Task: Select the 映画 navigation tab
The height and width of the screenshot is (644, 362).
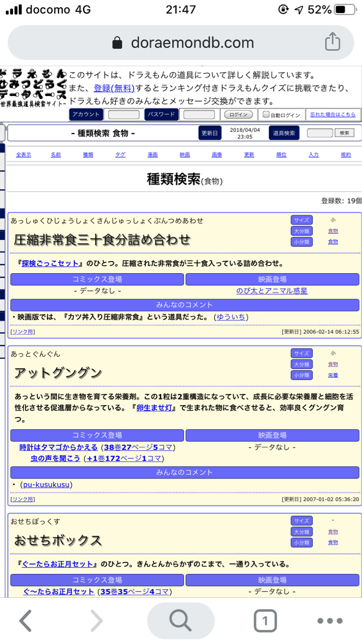Action: click(x=185, y=155)
